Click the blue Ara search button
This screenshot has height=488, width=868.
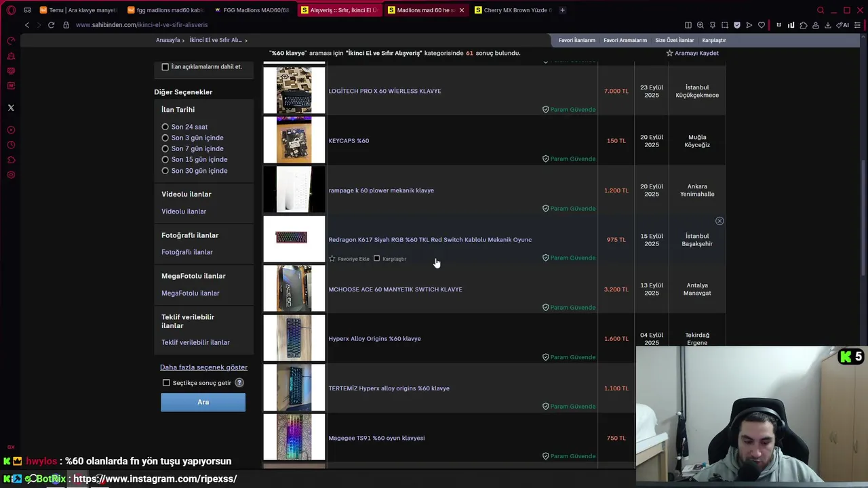[203, 402]
